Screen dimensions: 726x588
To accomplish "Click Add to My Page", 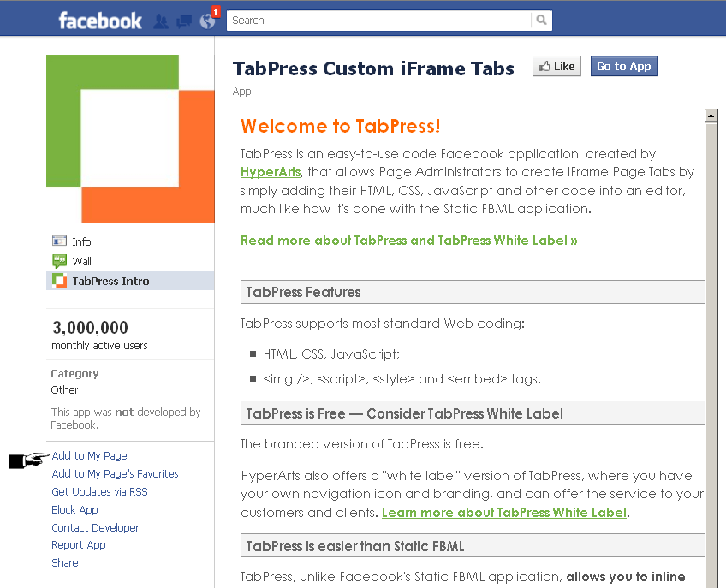I will 89,456.
